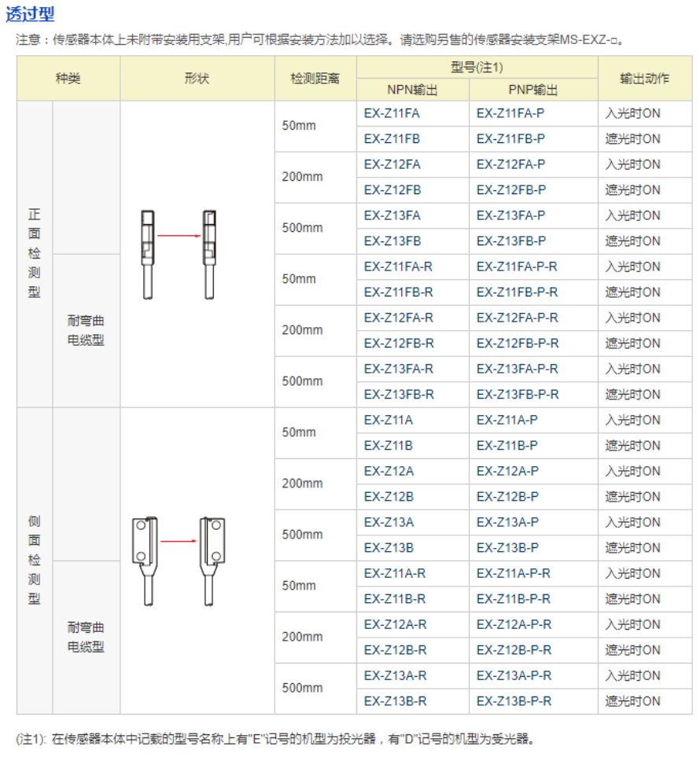Click the 正面检测型 category cell
This screenshot has height=772, width=700.
tap(35, 253)
